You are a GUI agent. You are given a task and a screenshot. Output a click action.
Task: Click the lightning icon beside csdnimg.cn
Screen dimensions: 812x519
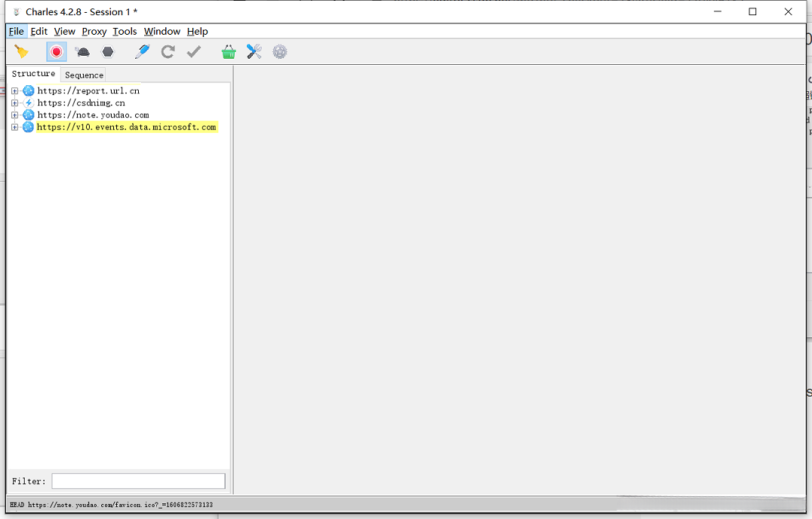tap(29, 103)
